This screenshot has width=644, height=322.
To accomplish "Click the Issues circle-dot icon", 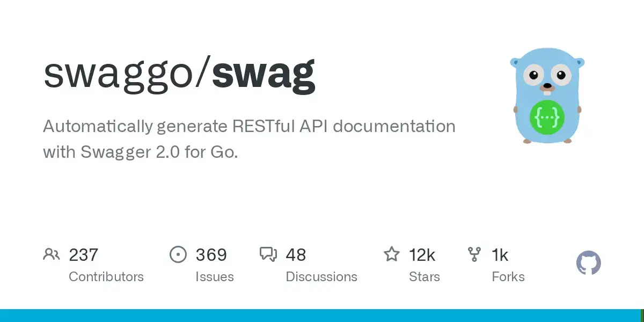I will (x=178, y=254).
